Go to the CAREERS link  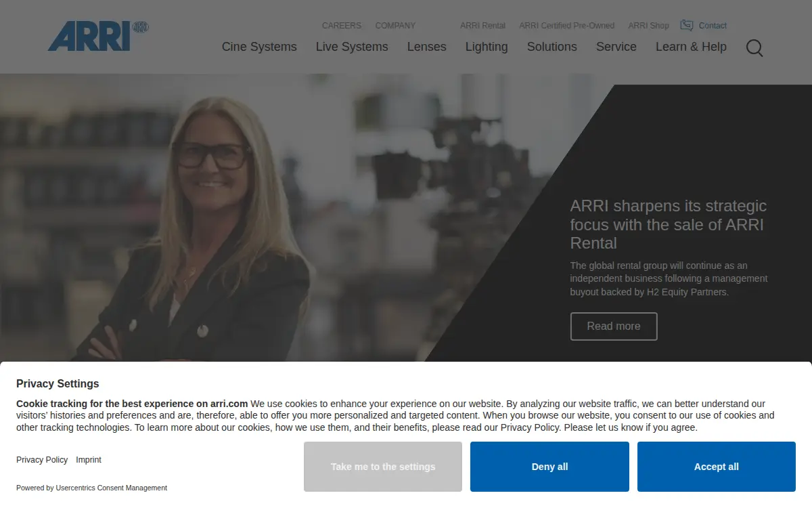pos(342,26)
